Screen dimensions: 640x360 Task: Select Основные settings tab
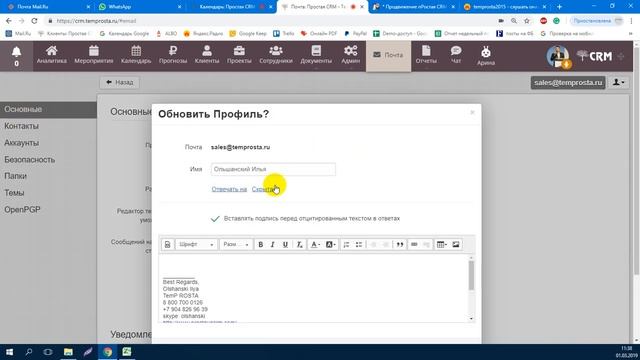point(48,109)
